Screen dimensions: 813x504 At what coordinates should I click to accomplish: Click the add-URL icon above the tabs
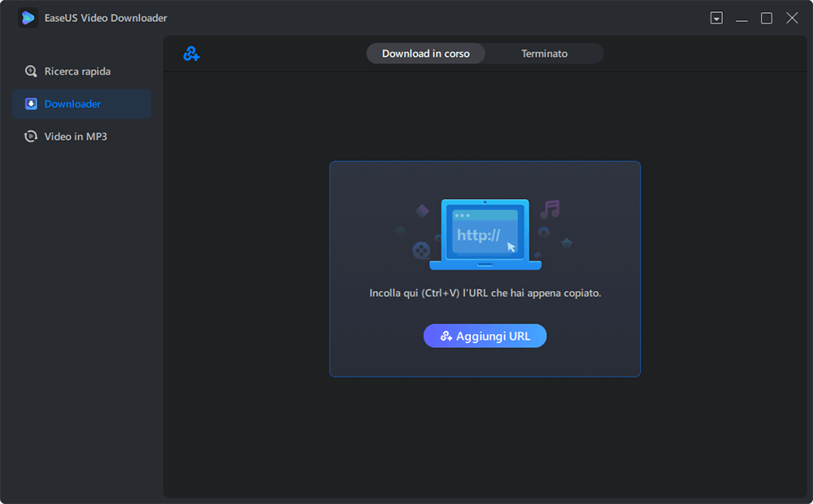click(190, 53)
